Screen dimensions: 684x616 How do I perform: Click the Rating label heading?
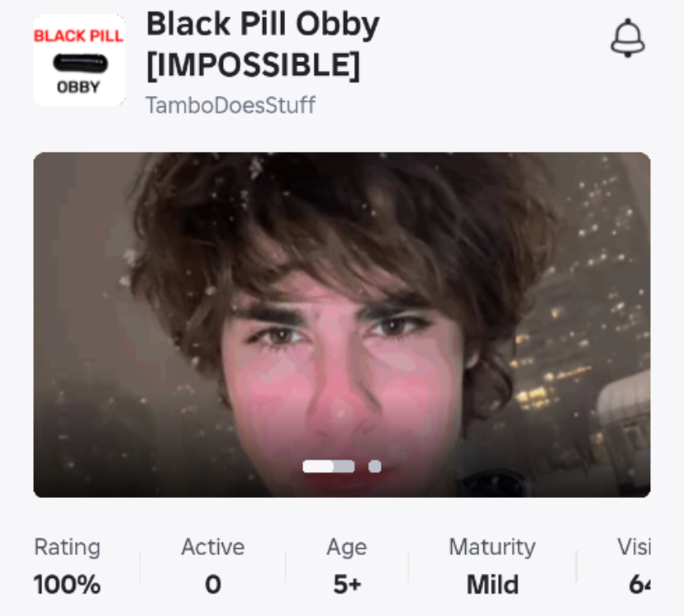pyautogui.click(x=67, y=547)
